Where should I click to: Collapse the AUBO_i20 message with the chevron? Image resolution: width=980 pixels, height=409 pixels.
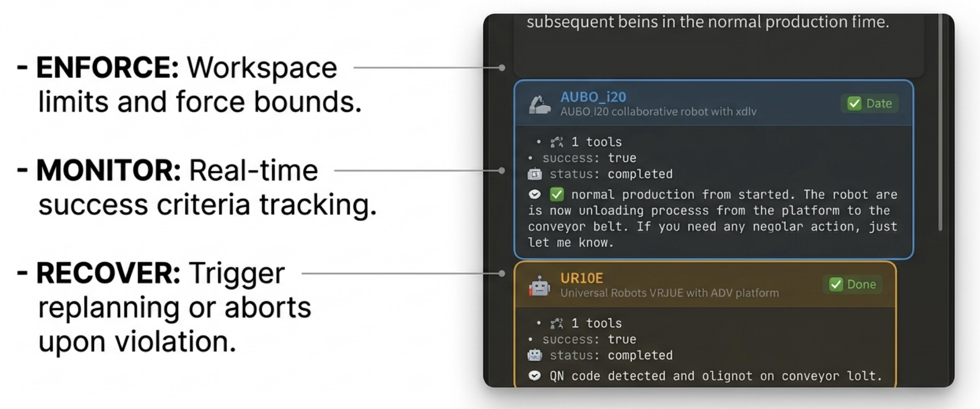[x=535, y=195]
